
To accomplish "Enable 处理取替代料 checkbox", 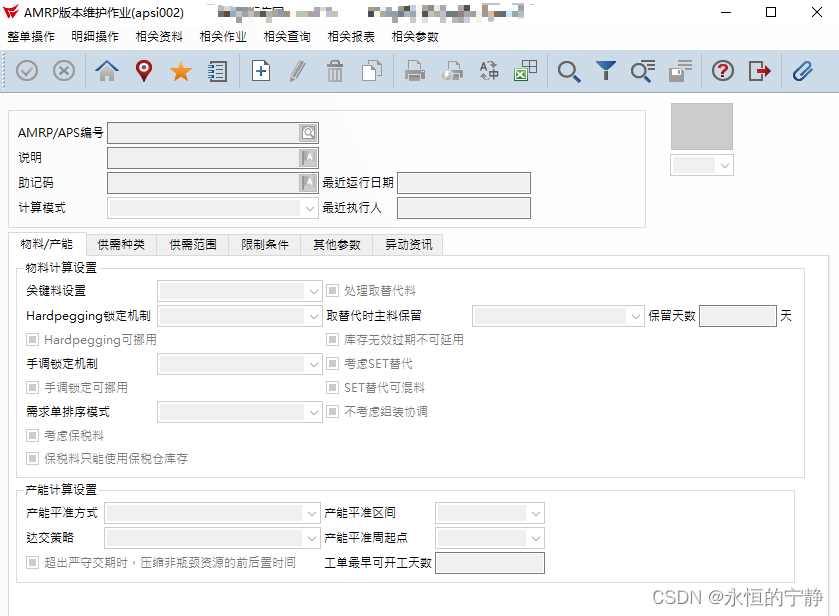I will point(333,289).
